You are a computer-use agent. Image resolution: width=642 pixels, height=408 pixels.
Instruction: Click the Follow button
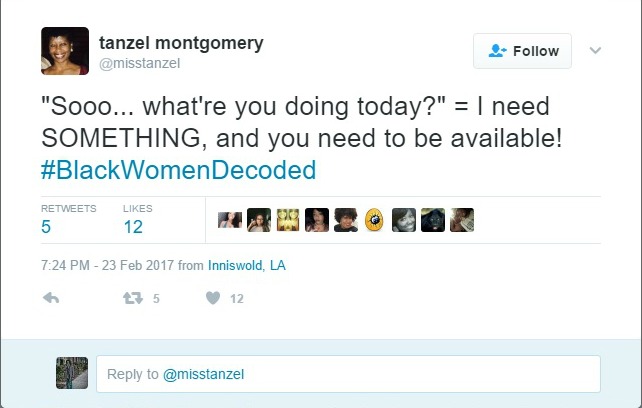pyautogui.click(x=522, y=51)
